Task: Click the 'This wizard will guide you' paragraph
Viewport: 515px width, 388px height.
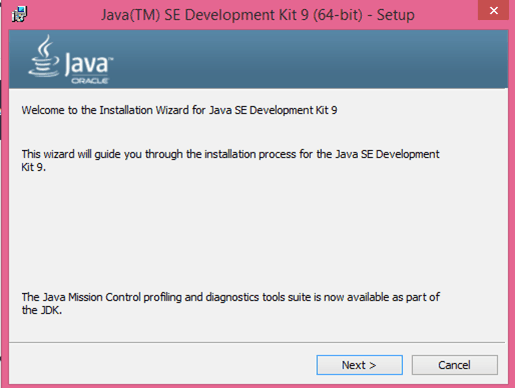Action: pos(230,160)
